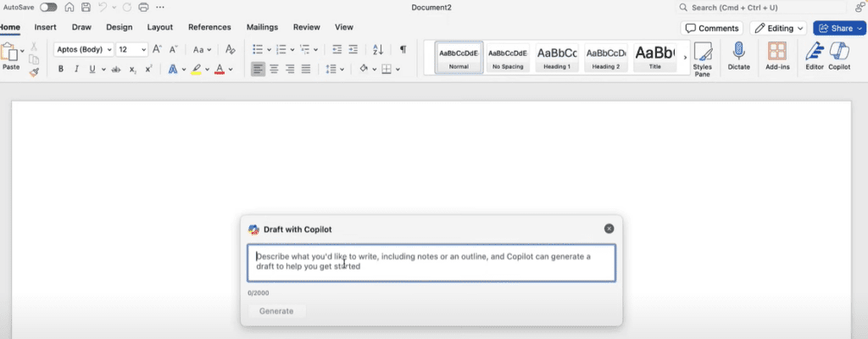Open the Styles Pane
This screenshot has width=868, height=339.
[x=702, y=58]
